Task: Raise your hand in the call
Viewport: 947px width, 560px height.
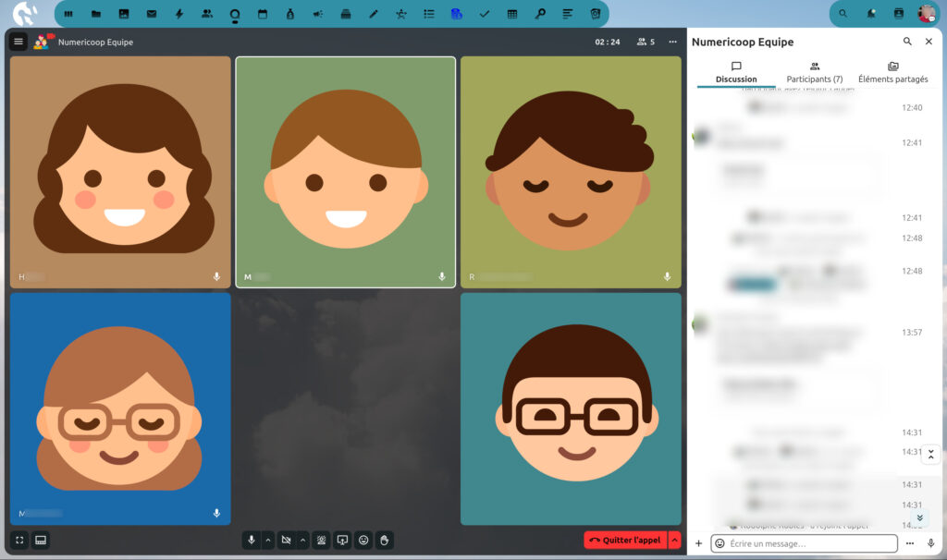Action: pyautogui.click(x=384, y=540)
